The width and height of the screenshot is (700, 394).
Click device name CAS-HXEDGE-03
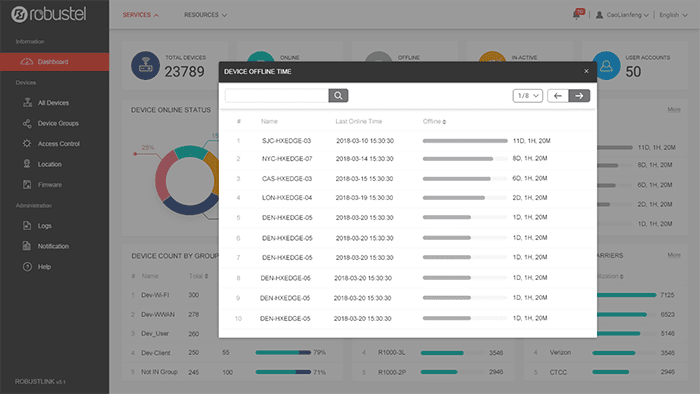tap(287, 178)
